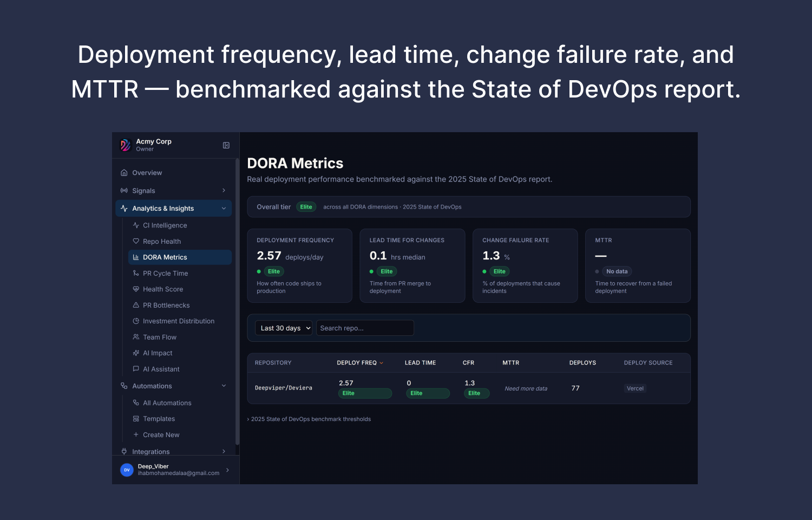
Task: Click the All Automations icon
Action: pyautogui.click(x=136, y=403)
